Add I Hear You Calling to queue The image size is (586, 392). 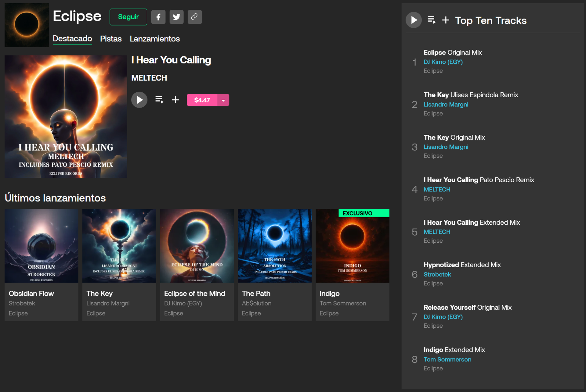[159, 100]
